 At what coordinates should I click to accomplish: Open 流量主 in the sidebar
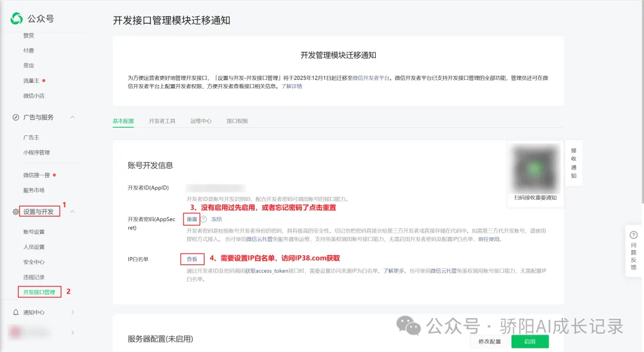coord(31,81)
